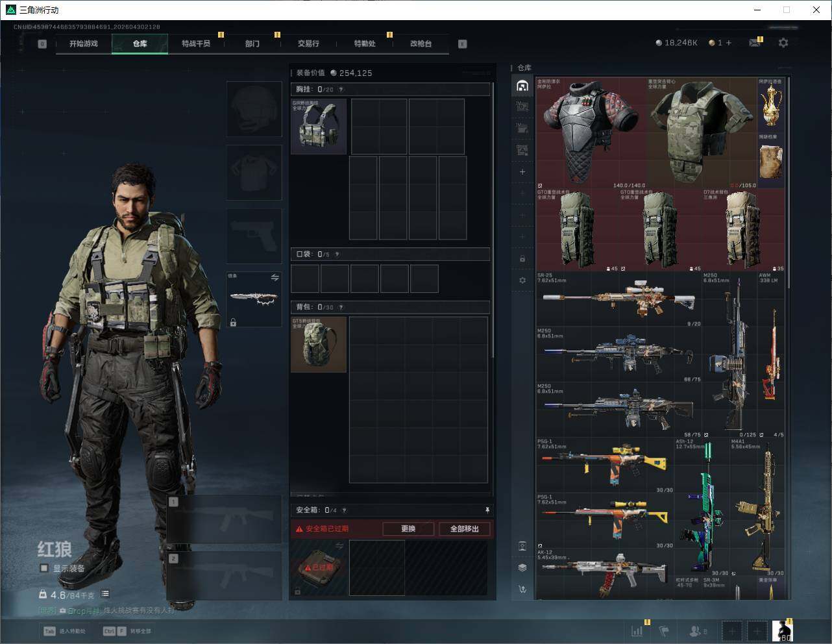Click the 装备价值 254,125 value
This screenshot has height=644, width=832.
(334, 73)
